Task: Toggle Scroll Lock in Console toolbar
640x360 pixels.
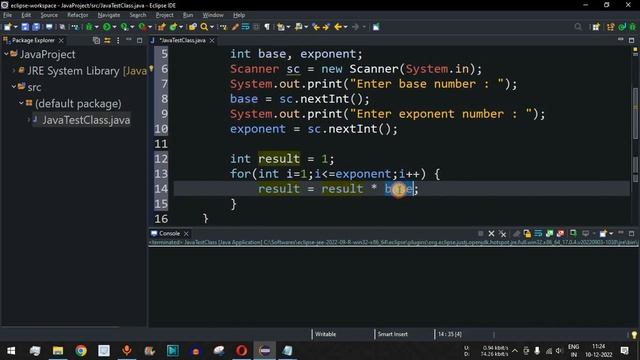Action: [527, 233]
